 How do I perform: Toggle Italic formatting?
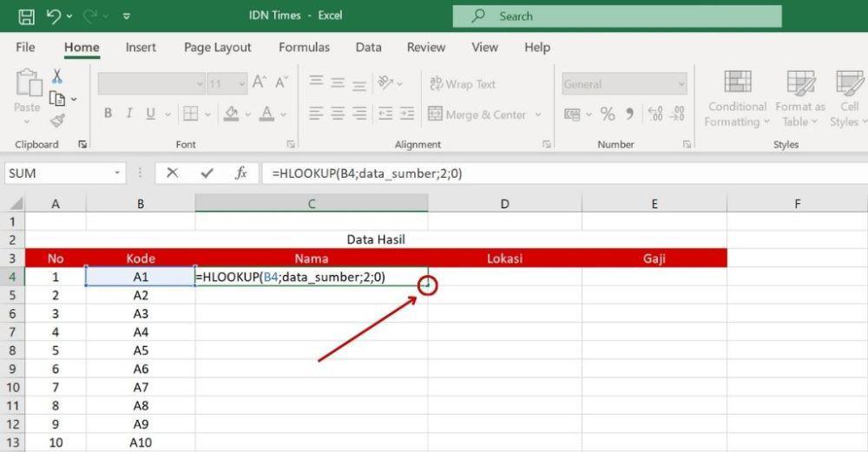click(x=129, y=114)
